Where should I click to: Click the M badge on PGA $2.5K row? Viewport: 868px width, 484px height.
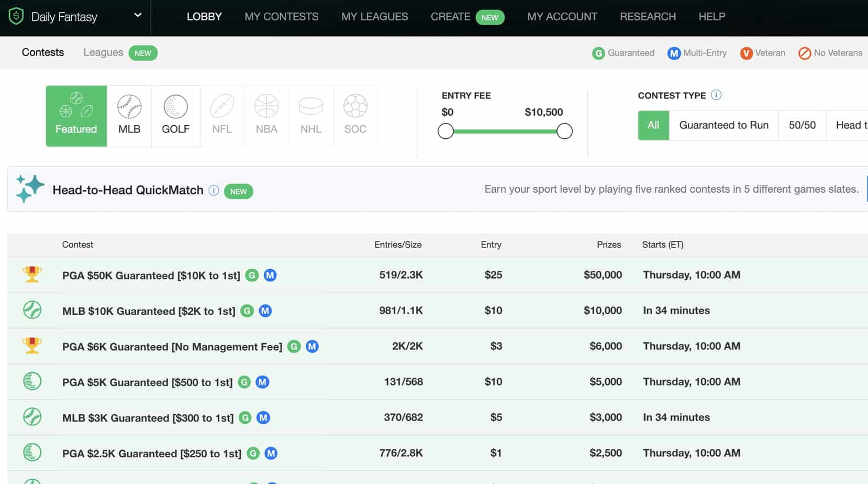tap(271, 453)
